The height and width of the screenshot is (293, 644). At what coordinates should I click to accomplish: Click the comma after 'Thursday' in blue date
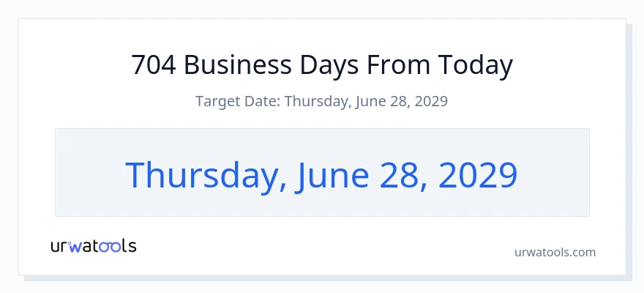[282, 188]
